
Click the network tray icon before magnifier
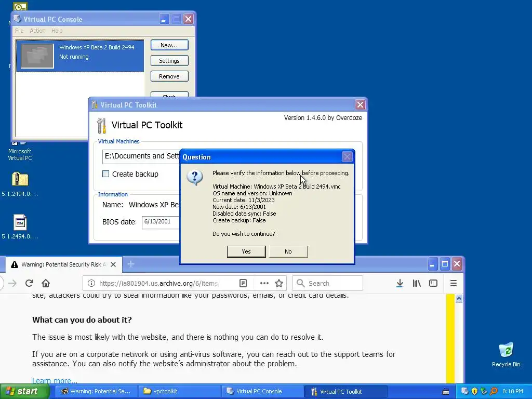pyautogui.click(x=484, y=391)
